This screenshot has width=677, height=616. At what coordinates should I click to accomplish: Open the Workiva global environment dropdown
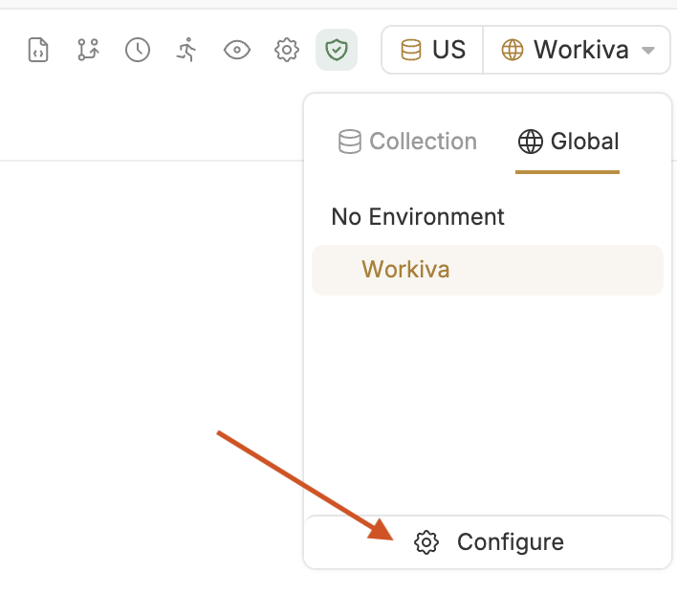(x=577, y=50)
